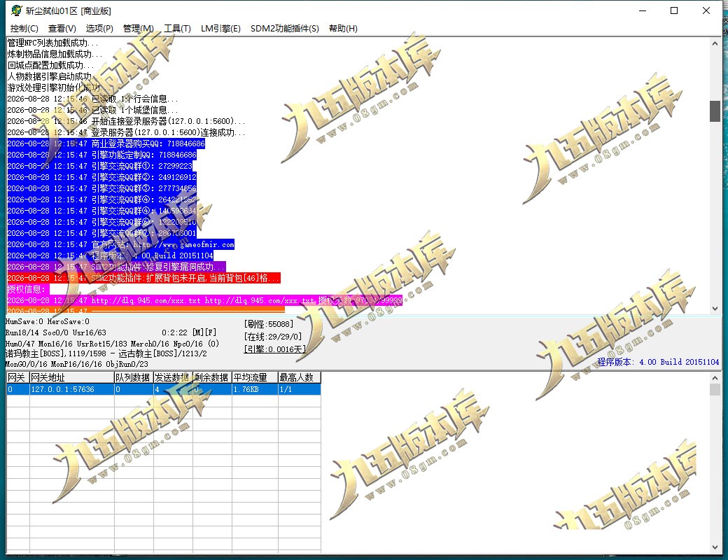The image size is (728, 560).
Task: Click the 官方网站 gameofmir.com log line
Action: (x=120, y=244)
